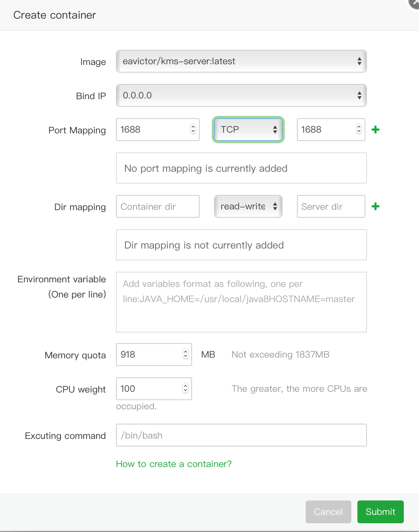Click the green plus to add dir mapping
The image size is (419, 532).
[375, 206]
